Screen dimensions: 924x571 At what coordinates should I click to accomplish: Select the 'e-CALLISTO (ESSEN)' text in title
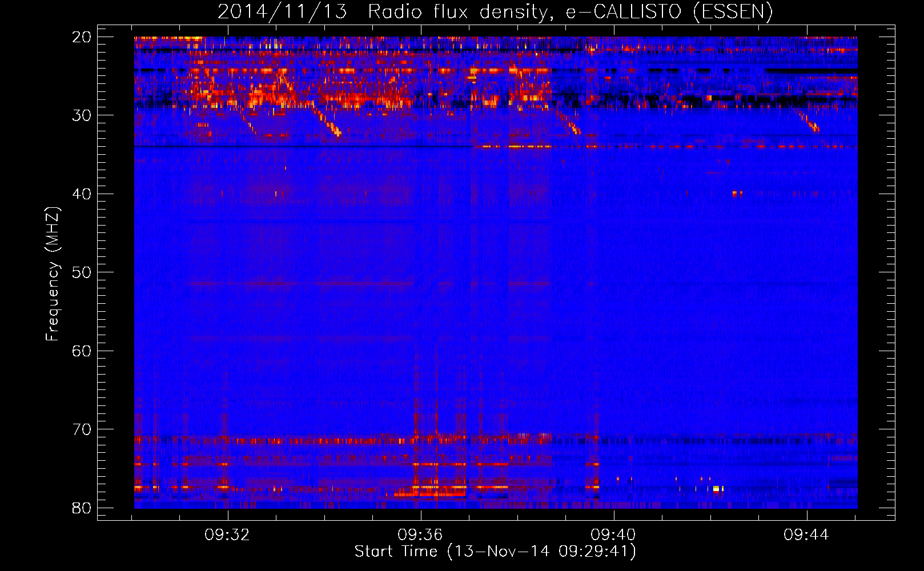(x=669, y=12)
